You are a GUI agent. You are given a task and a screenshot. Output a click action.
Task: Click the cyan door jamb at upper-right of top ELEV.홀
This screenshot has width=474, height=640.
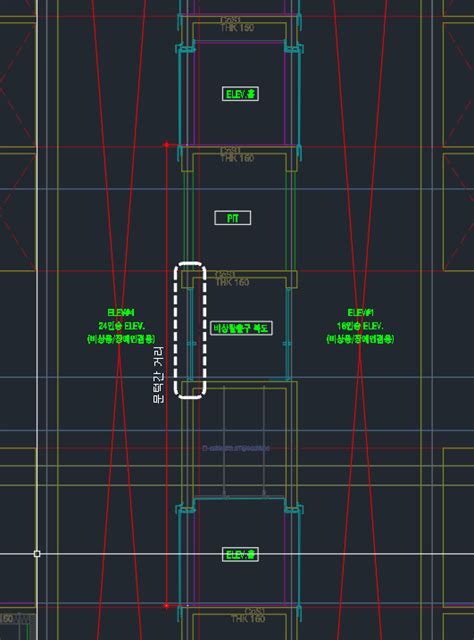click(x=293, y=48)
